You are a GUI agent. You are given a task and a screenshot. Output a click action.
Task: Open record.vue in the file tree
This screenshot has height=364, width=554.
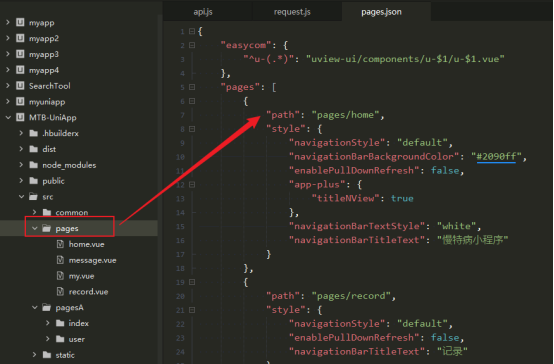88,292
